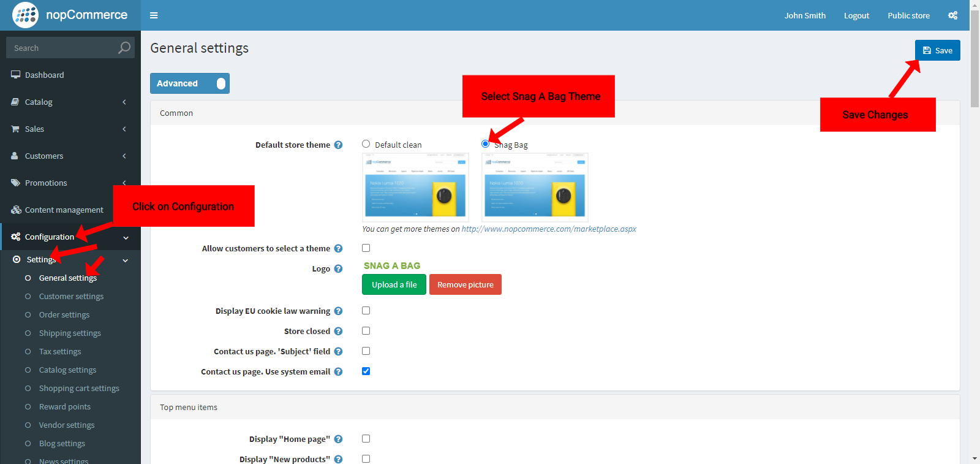
Task: Open Blog settings in sidebar
Action: 62,443
